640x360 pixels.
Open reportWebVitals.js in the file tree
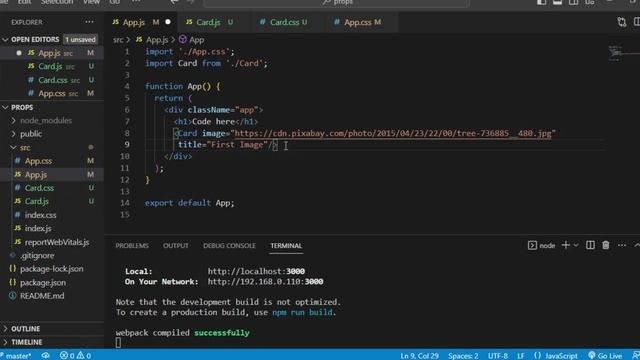[52, 242]
